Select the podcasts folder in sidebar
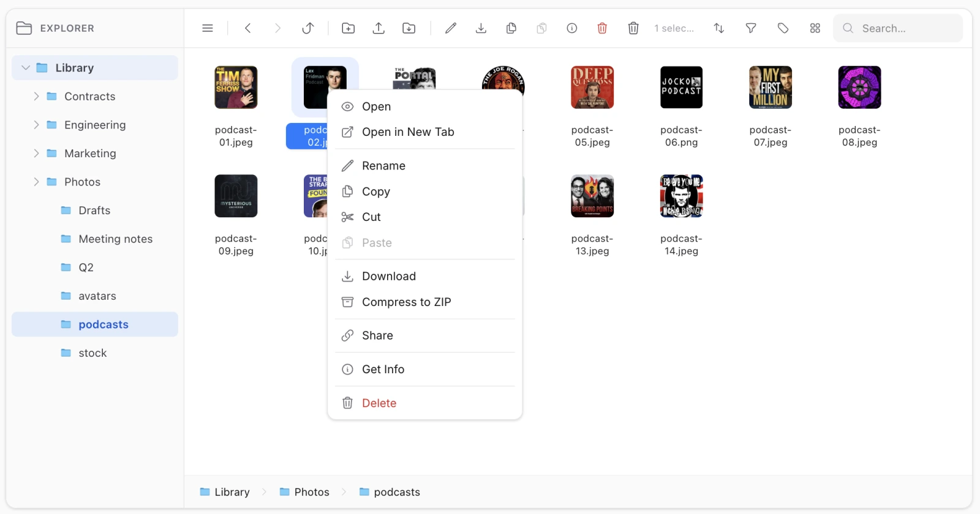This screenshot has height=514, width=980. (95, 324)
